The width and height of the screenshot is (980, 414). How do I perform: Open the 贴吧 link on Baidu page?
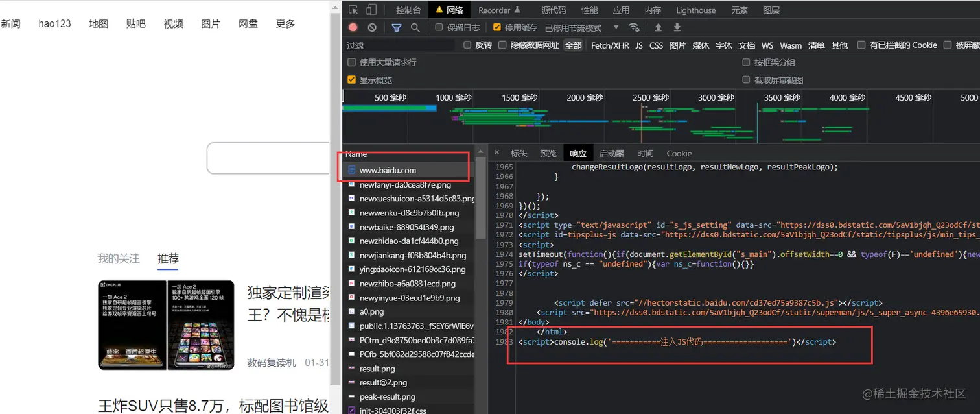click(x=136, y=24)
